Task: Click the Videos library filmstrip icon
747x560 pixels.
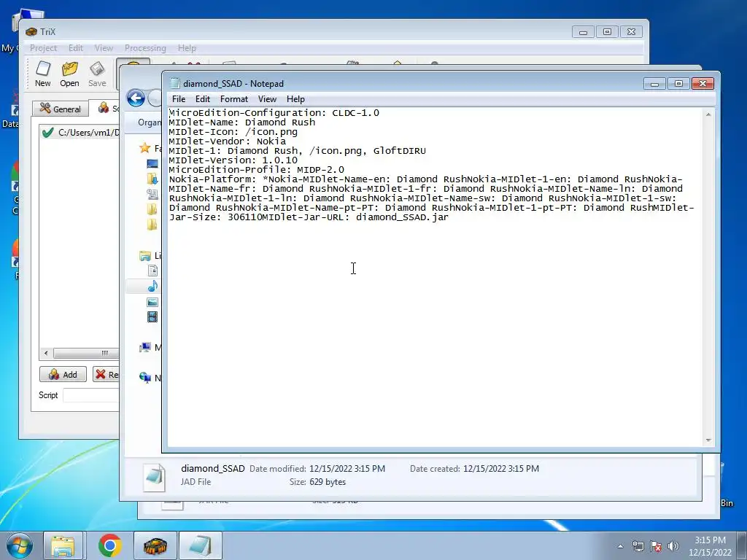Action: point(152,316)
